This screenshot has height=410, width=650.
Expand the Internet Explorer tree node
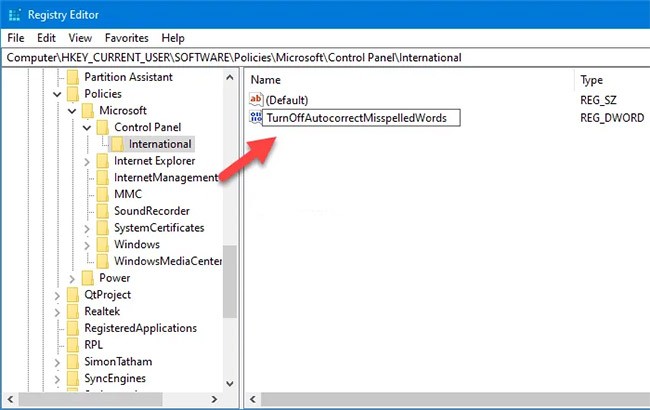[x=88, y=161]
